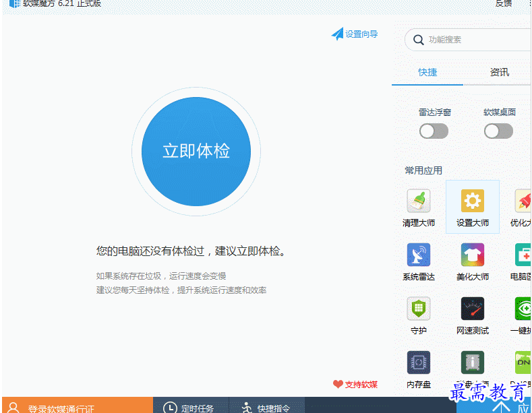Click 登录软媒通行证 login button
The image size is (532, 413).
tap(78, 405)
